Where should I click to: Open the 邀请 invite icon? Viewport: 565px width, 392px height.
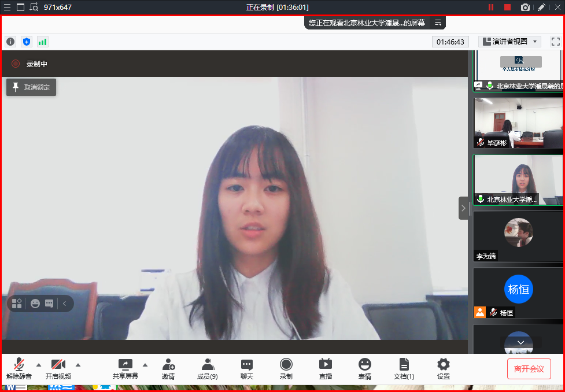point(168,368)
